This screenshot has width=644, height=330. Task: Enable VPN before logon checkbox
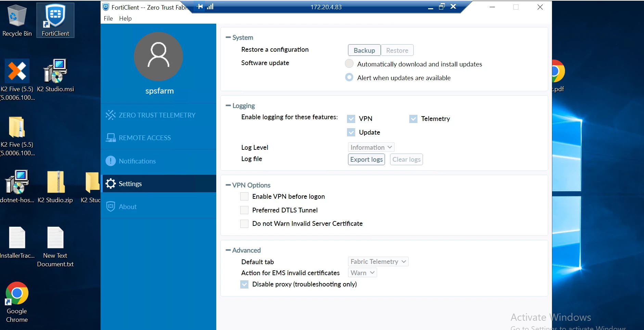coord(244,196)
